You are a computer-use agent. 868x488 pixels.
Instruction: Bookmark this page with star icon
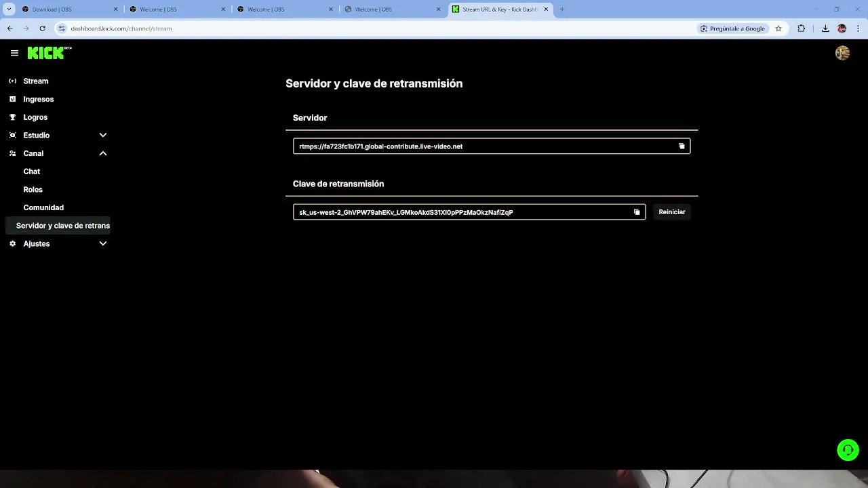pyautogui.click(x=778, y=28)
